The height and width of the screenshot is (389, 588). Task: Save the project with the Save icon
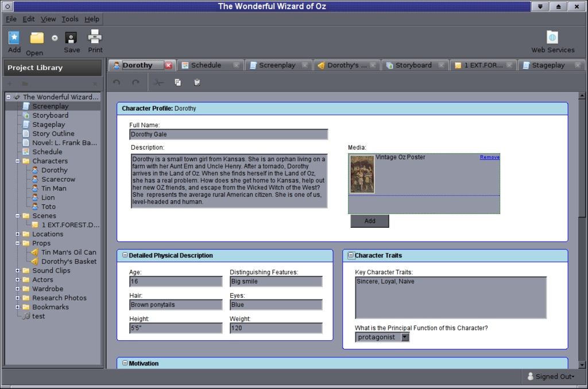[71, 38]
